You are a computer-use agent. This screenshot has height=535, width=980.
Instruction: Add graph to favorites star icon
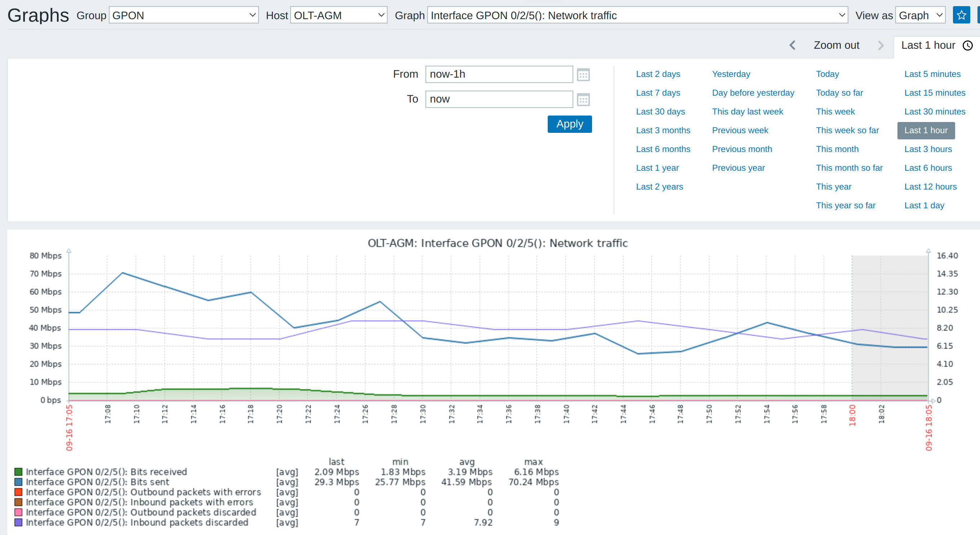coord(961,15)
